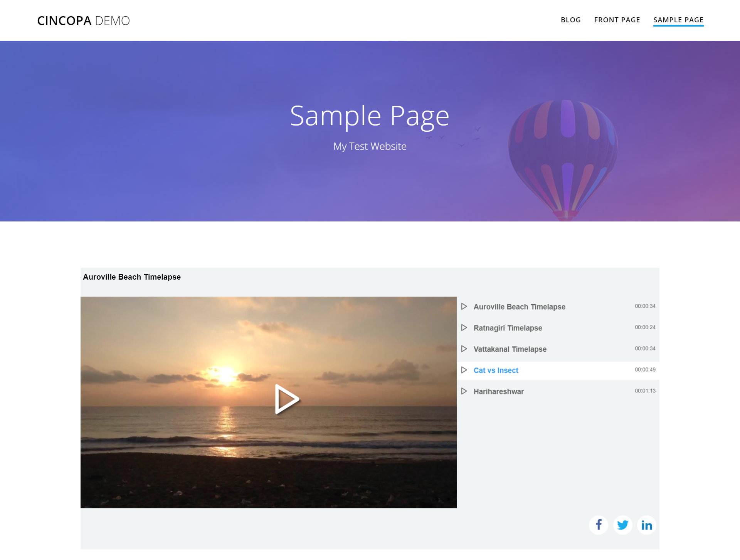Viewport: 740px width, 560px height.
Task: Share video on Twitter icon
Action: point(622,525)
